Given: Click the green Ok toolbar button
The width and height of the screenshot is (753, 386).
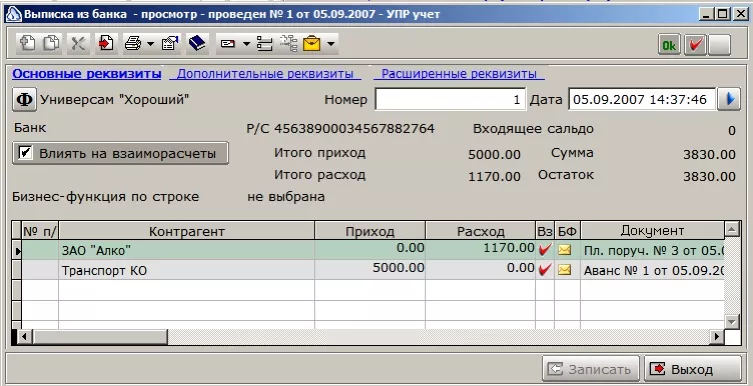Looking at the screenshot, I should tap(669, 45).
